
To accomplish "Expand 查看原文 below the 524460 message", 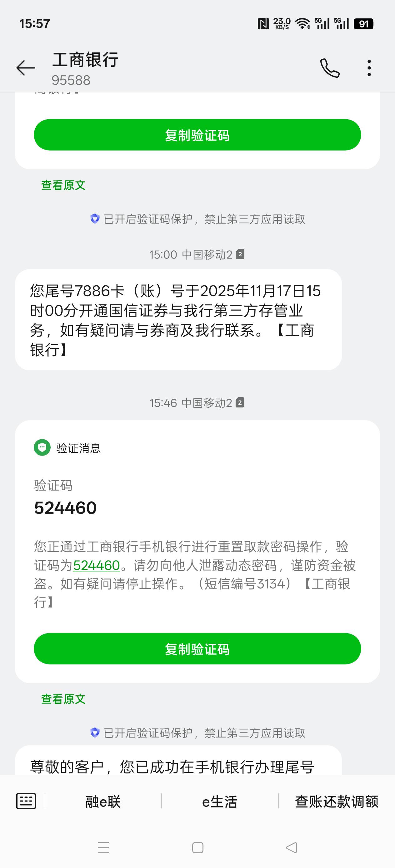I will coord(63,699).
